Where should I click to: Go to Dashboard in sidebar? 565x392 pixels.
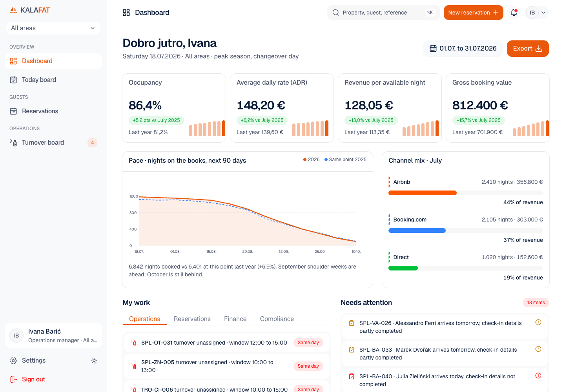[x=53, y=61]
